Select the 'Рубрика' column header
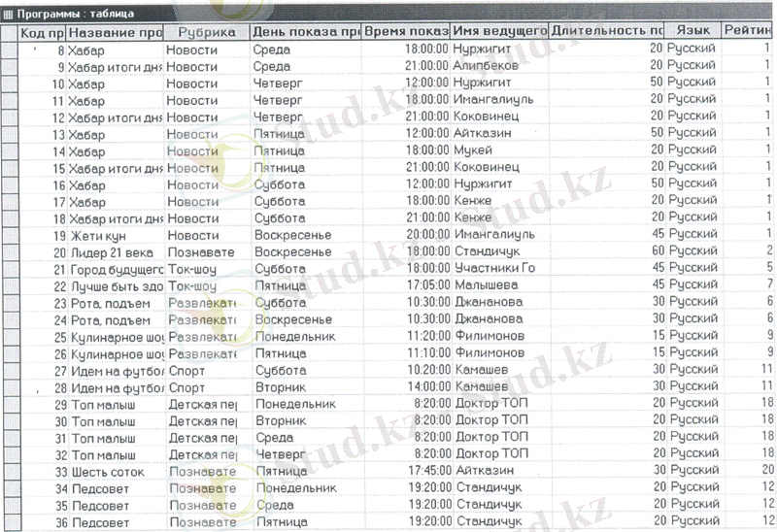The width and height of the screenshot is (777, 532). [x=207, y=32]
